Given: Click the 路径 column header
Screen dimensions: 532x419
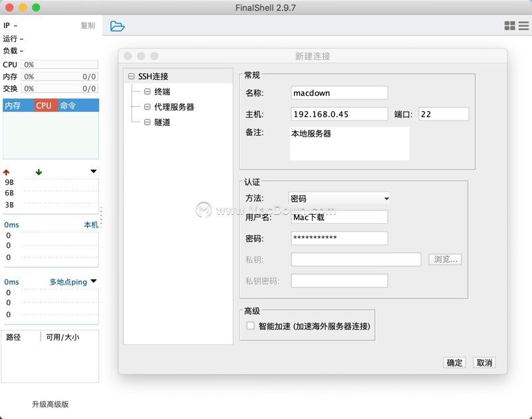Looking at the screenshot, I should point(13,337).
